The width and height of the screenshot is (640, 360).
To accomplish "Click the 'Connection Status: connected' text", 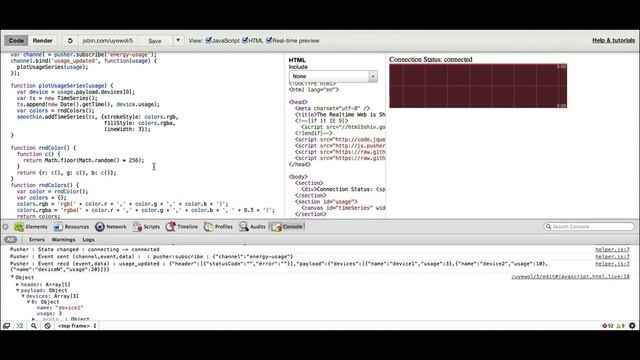I will [431, 60].
